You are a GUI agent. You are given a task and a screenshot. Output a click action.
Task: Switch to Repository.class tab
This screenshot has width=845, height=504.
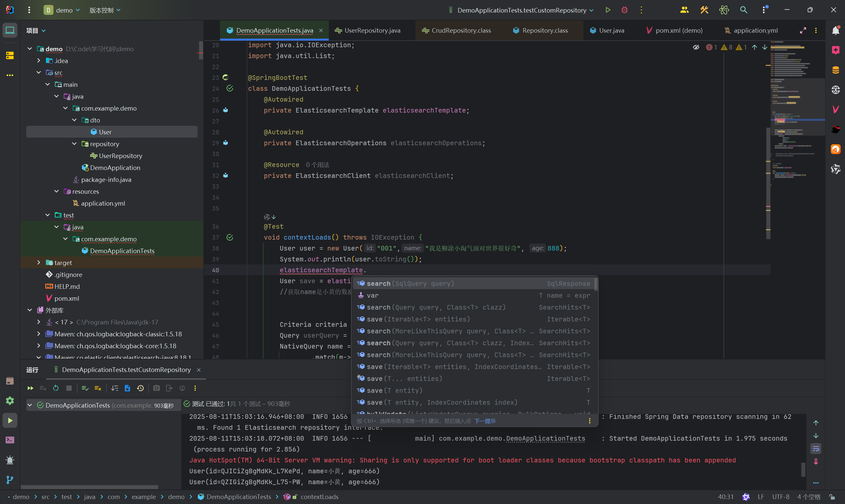click(540, 30)
